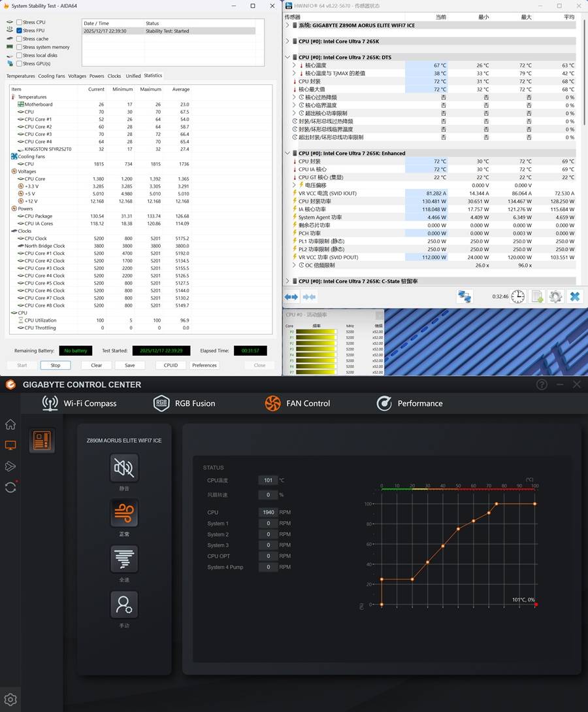Choose the full speed (全速) fan mode
588x712 pixels.
coord(124,559)
